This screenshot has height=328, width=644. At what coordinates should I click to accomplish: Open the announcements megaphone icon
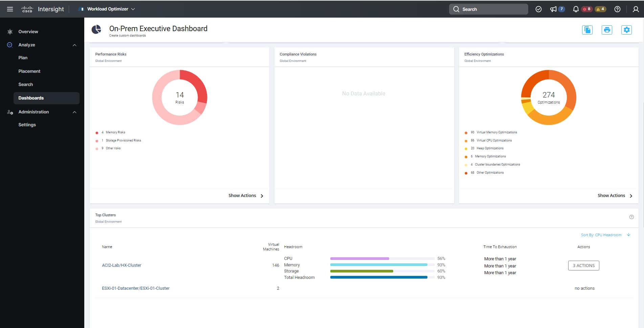(553, 9)
